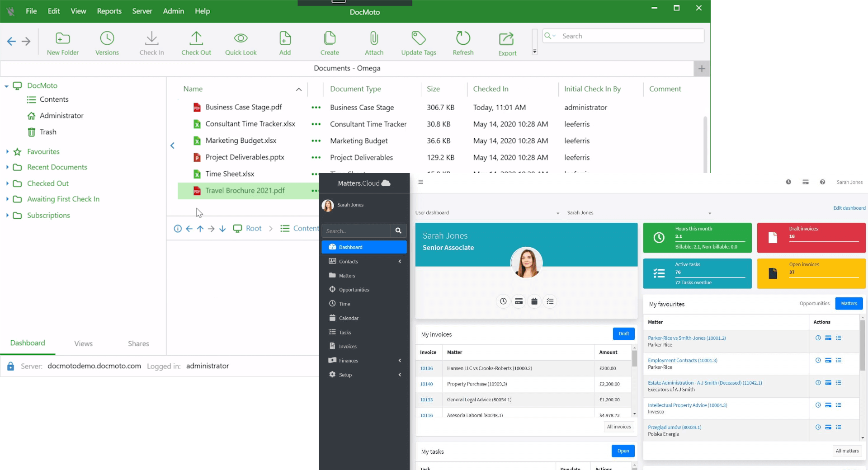The width and height of the screenshot is (868, 470).
Task: Open Versions in DocMoto toolbar
Action: [107, 43]
